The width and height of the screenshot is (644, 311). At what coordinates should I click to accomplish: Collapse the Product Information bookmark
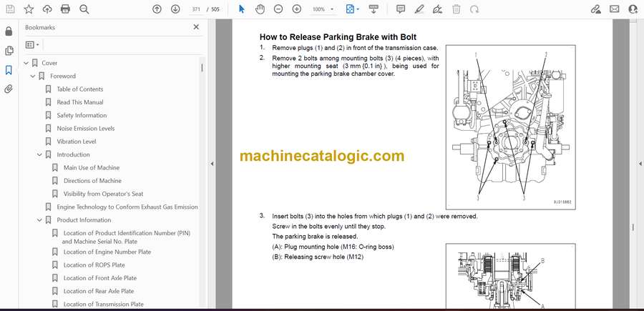(x=39, y=220)
